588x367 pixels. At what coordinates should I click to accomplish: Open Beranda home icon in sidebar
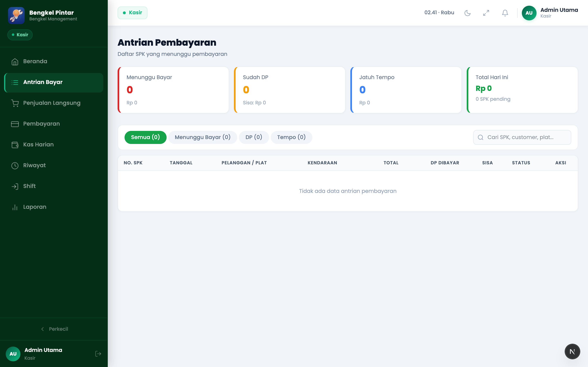coord(15,62)
